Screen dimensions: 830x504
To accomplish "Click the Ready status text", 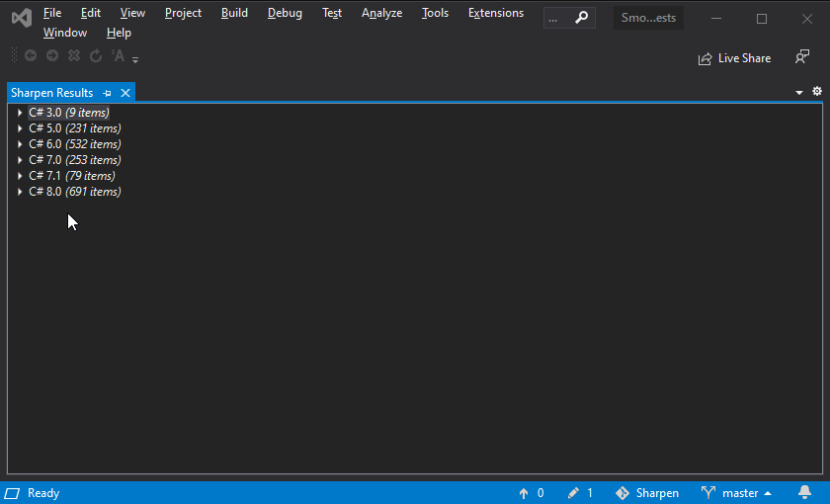I will coord(43,493).
